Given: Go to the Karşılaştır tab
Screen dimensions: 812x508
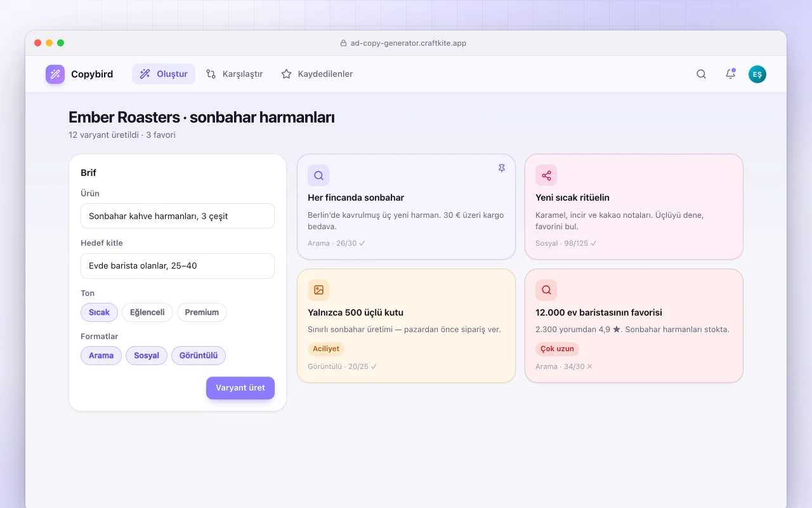Looking at the screenshot, I should coord(234,74).
